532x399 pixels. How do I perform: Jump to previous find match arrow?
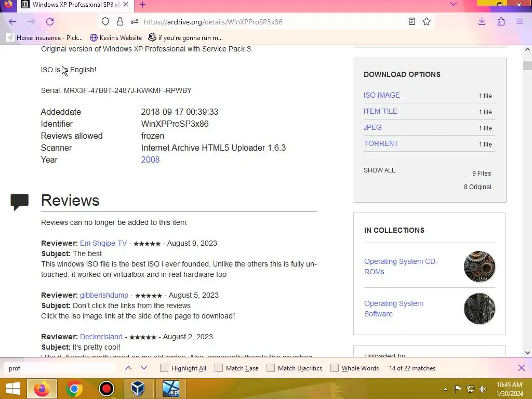click(x=128, y=368)
